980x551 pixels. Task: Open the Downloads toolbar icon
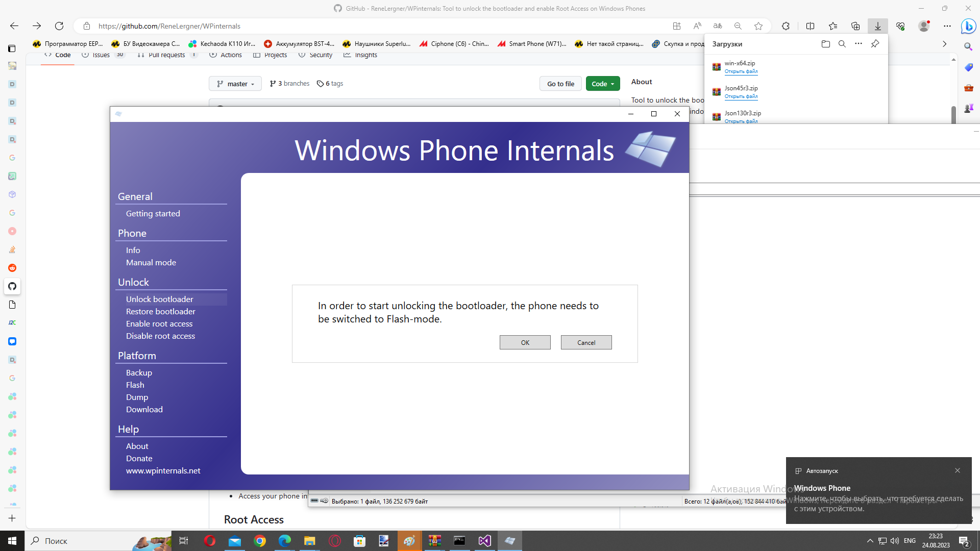pyautogui.click(x=877, y=26)
